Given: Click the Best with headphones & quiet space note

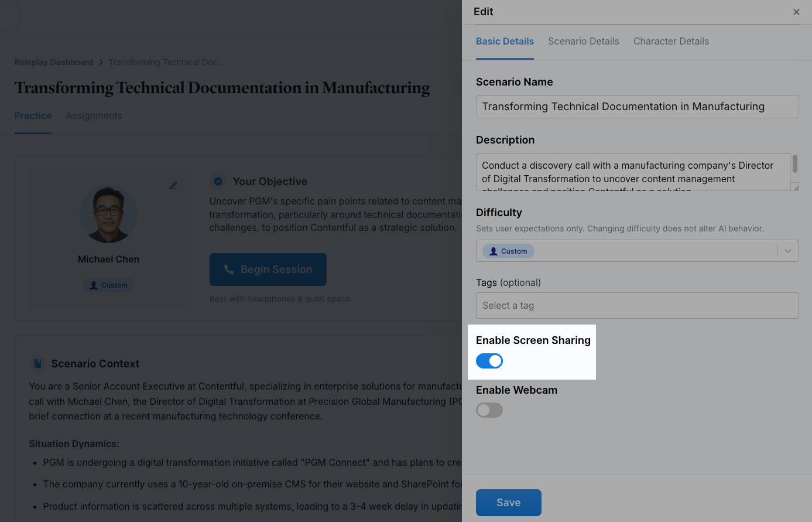Looking at the screenshot, I should (281, 299).
